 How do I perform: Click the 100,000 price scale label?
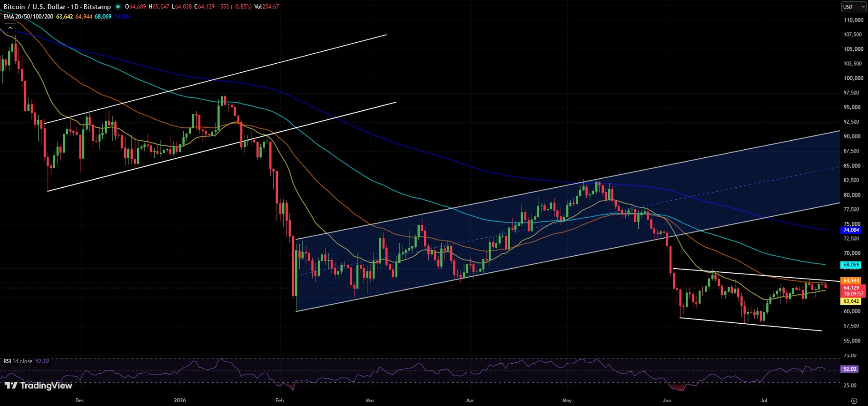click(x=853, y=78)
